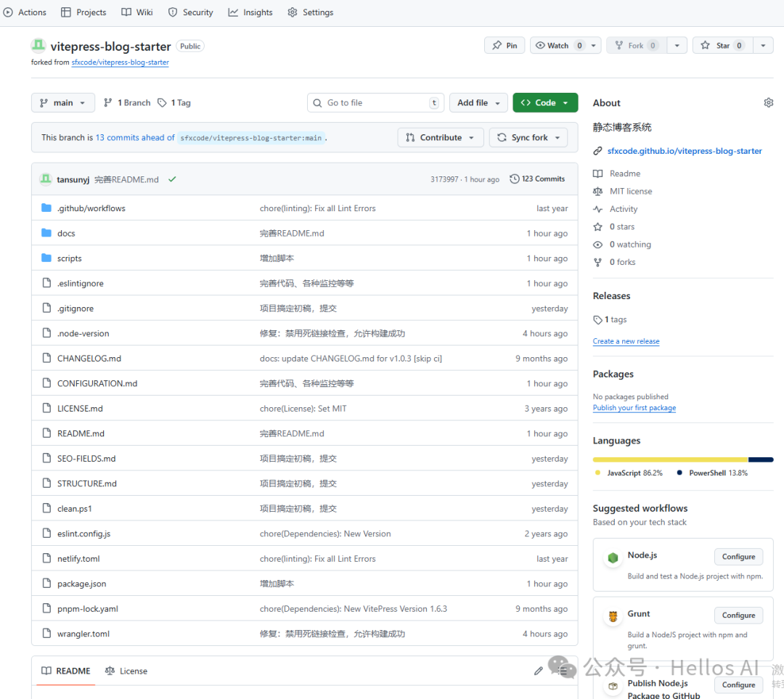The width and height of the screenshot is (784, 699).
Task: Open 123 Commits history
Action: (x=537, y=179)
